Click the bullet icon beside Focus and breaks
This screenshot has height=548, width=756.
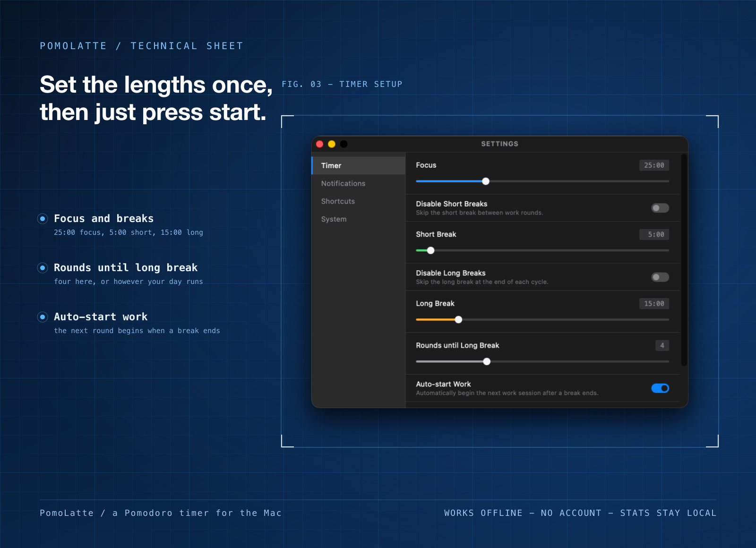pos(43,219)
